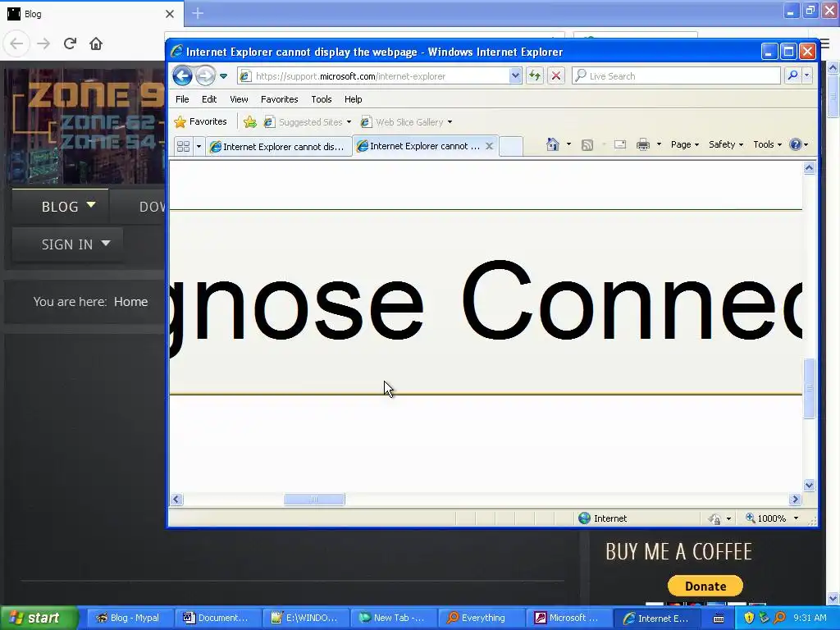Expand the Home button dropdown arrow

pos(568,144)
